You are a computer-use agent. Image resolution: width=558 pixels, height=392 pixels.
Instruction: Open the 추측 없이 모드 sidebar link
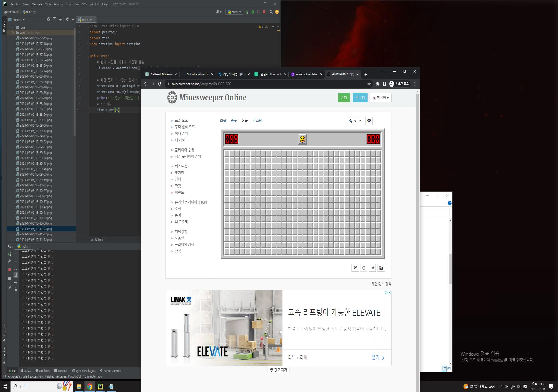(x=185, y=127)
